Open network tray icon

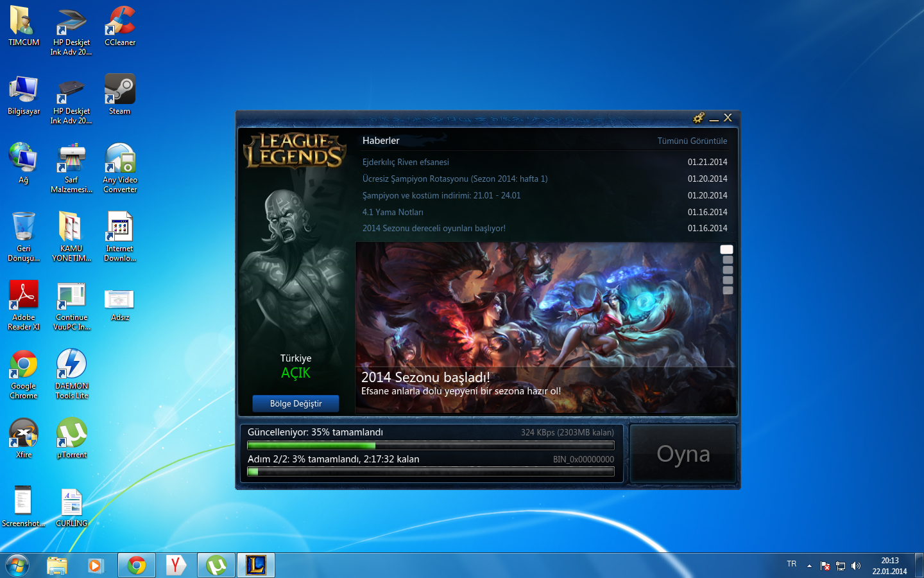pos(841,566)
